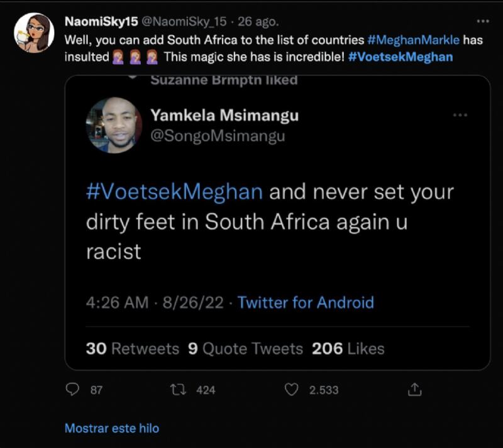This screenshot has height=448, width=503.
Task: Click "Mostrar este hilo" link
Action: point(112,429)
